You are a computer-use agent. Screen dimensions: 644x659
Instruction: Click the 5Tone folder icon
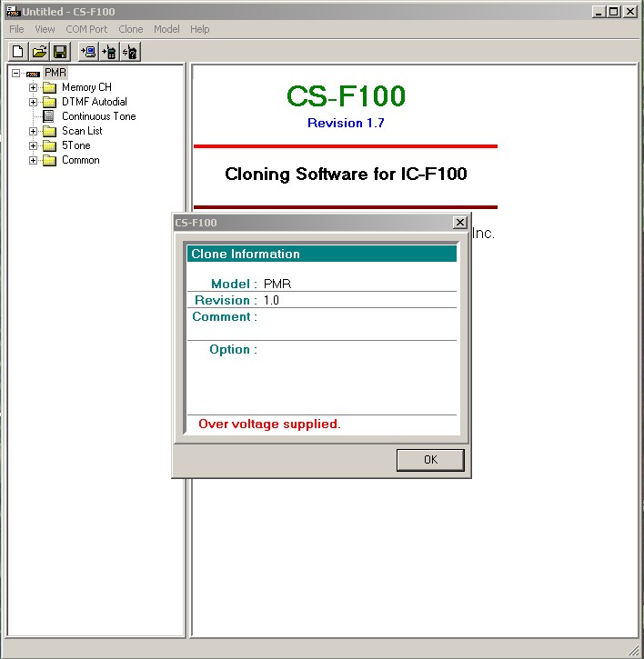(50, 145)
